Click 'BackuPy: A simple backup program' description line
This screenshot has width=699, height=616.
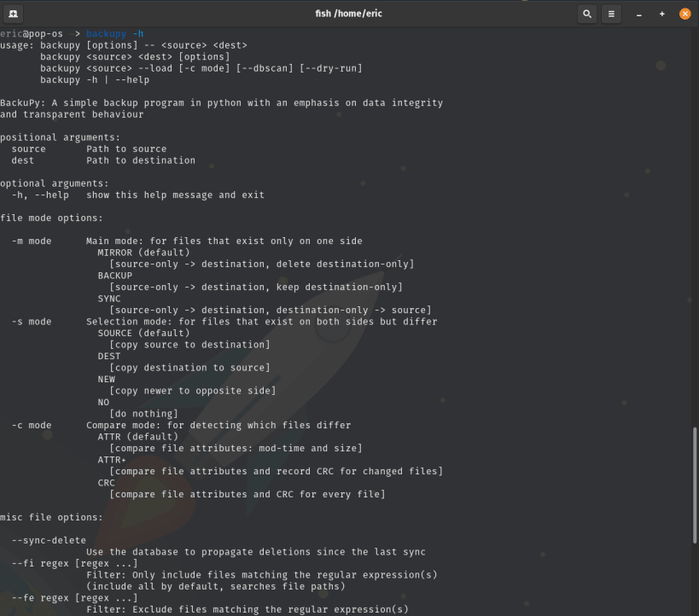pyautogui.click(x=222, y=103)
